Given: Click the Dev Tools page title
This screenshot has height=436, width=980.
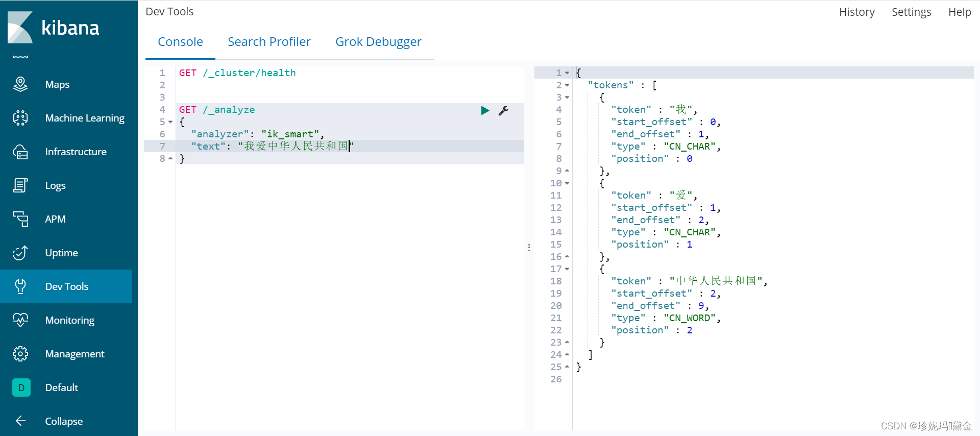Looking at the screenshot, I should pyautogui.click(x=169, y=12).
